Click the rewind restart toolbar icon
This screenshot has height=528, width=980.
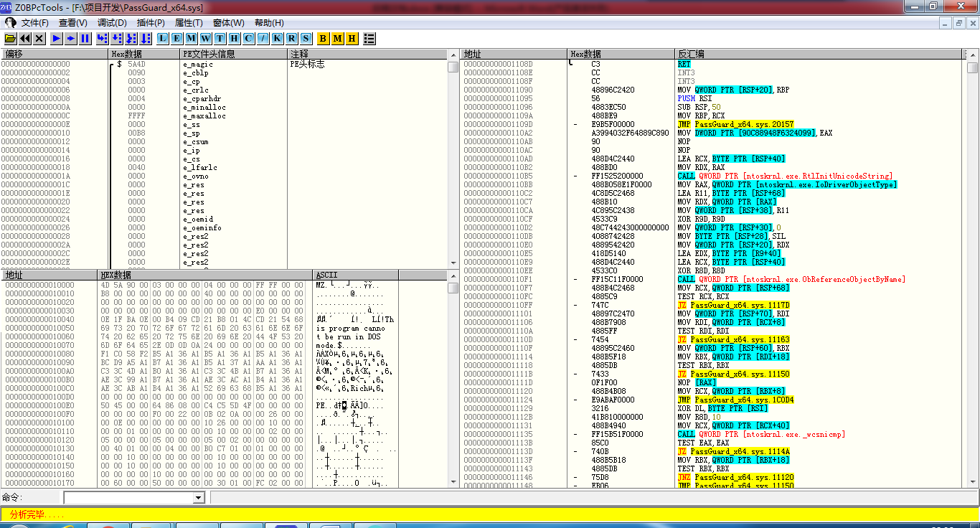(25, 38)
